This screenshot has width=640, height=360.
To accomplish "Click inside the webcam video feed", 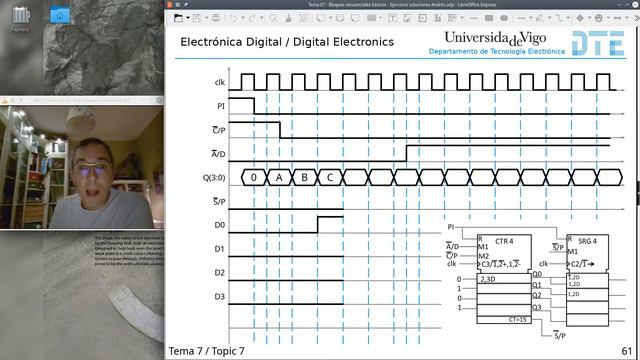I will click(x=82, y=167).
